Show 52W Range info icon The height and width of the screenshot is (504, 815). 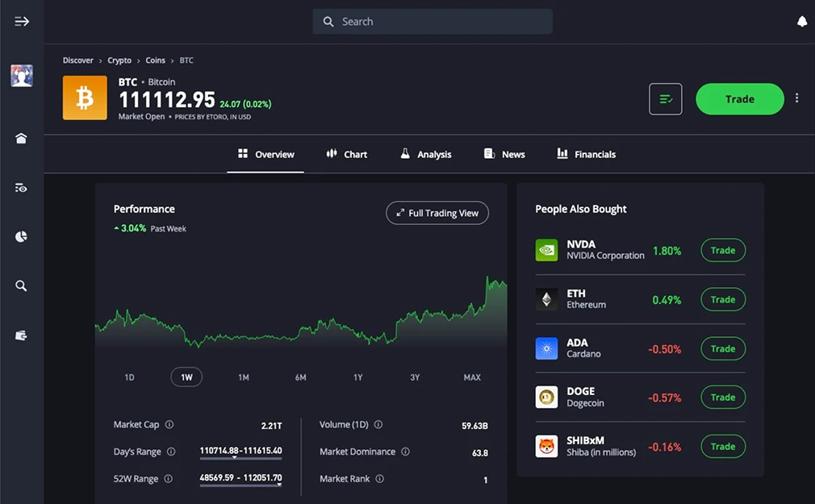point(169,478)
